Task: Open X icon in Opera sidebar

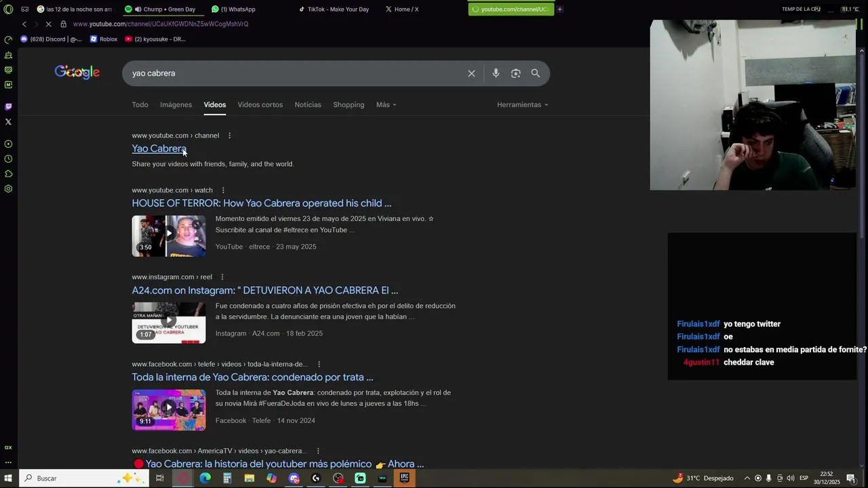Action: [8, 122]
